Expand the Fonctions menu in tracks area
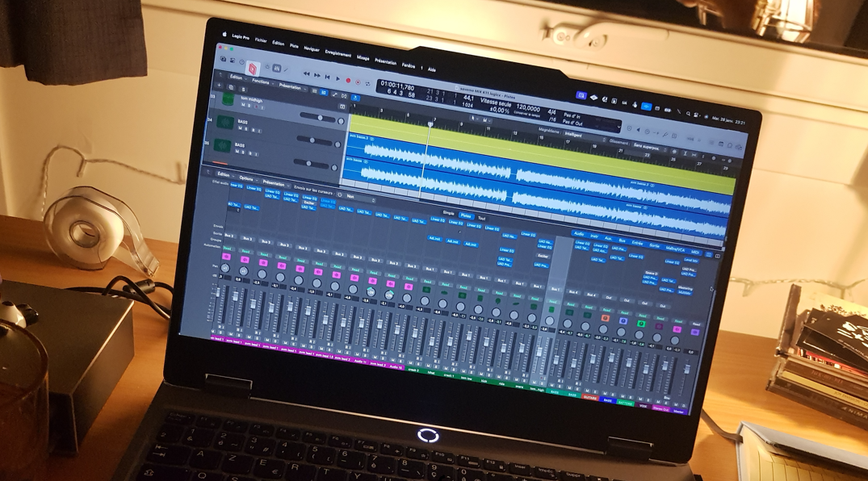The image size is (868, 481). (x=261, y=82)
